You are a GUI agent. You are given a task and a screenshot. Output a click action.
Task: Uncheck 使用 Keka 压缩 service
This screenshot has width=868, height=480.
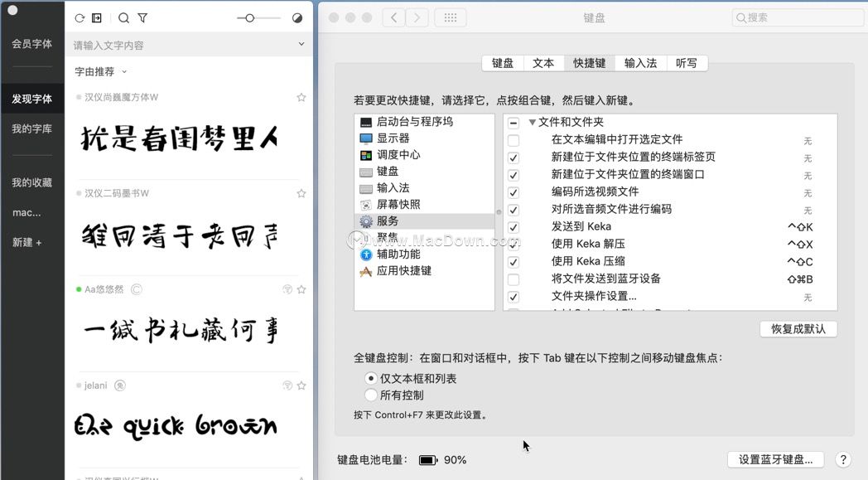[514, 262]
